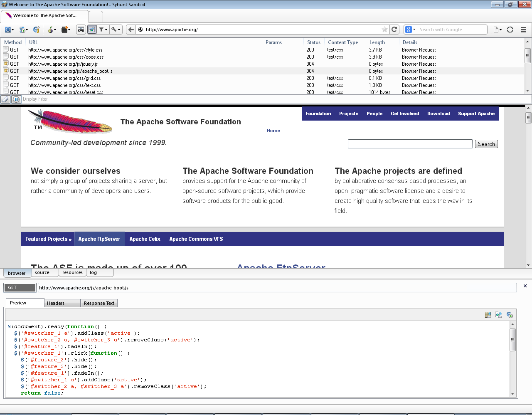The image size is (532, 415).
Task: Bookmark the page with the star icon
Action: (x=385, y=30)
